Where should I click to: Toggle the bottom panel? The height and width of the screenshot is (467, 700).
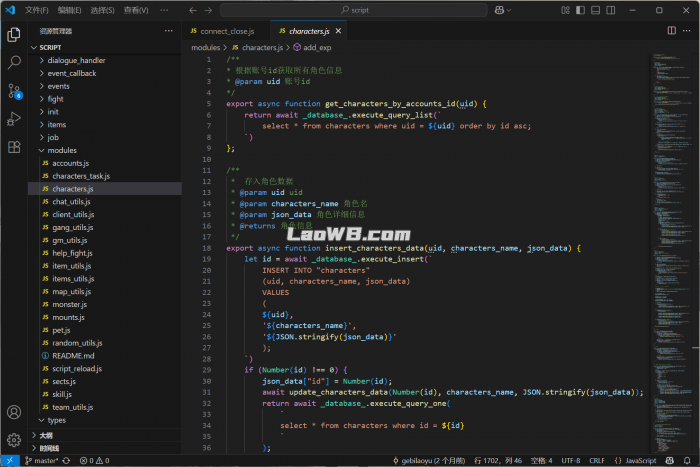tap(596, 10)
